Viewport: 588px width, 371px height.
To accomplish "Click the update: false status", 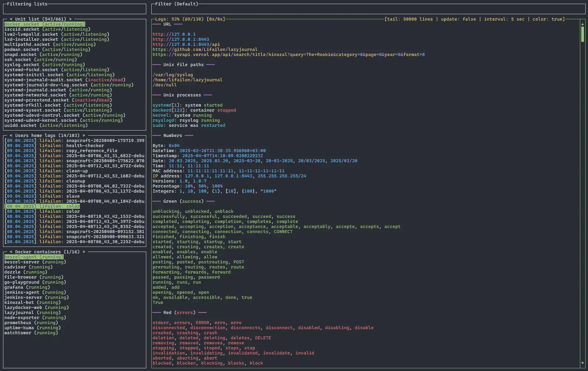I will pyautogui.click(x=459, y=19).
